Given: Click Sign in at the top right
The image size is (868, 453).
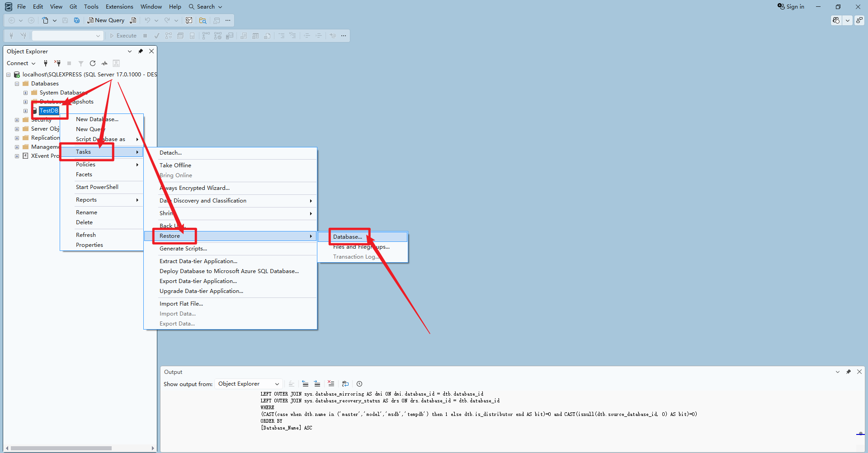Looking at the screenshot, I should pyautogui.click(x=791, y=7).
